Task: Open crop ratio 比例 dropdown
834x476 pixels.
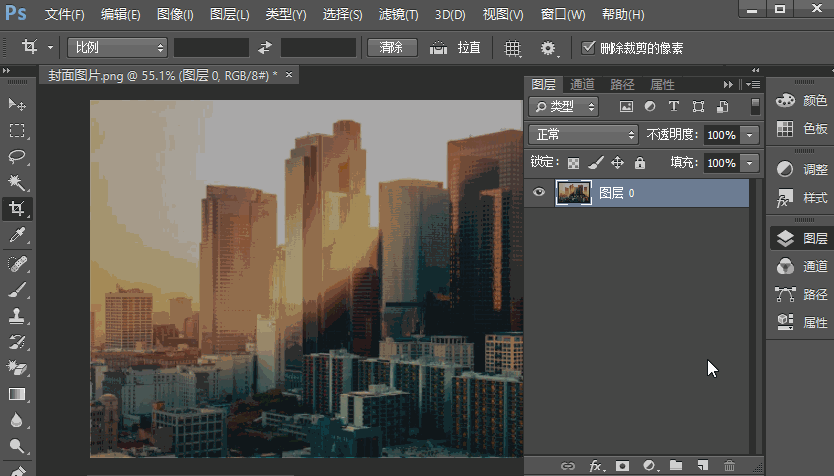Action: pos(118,48)
